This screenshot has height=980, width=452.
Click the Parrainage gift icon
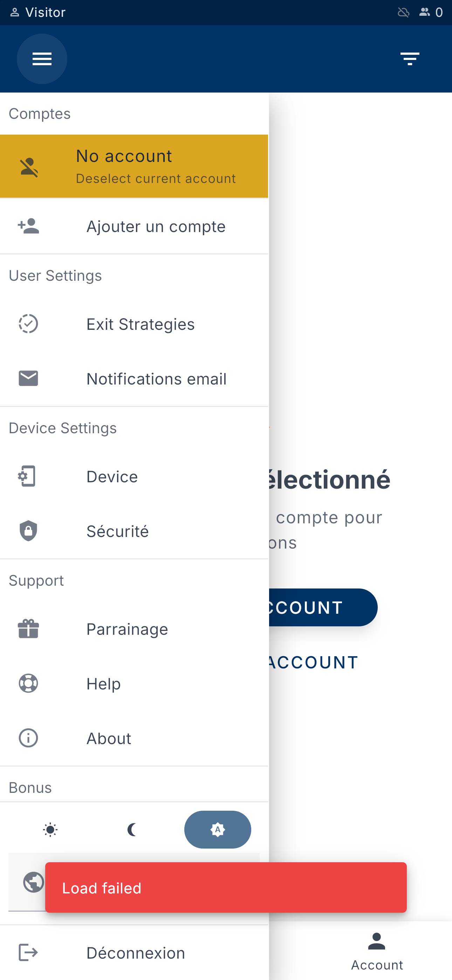[28, 628]
